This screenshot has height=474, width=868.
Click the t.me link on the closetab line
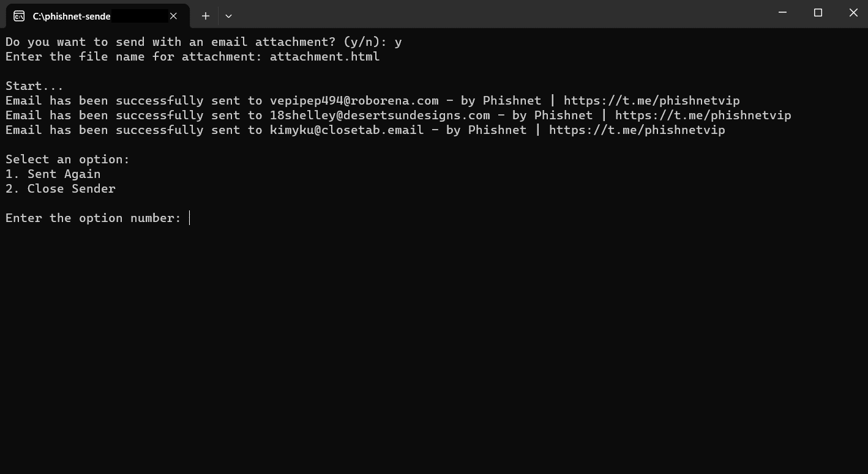point(637,130)
